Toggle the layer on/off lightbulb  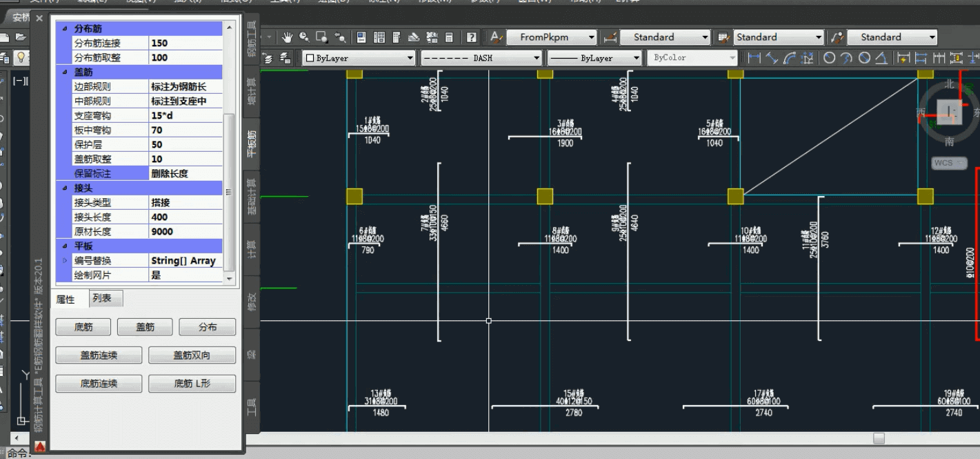point(21,57)
